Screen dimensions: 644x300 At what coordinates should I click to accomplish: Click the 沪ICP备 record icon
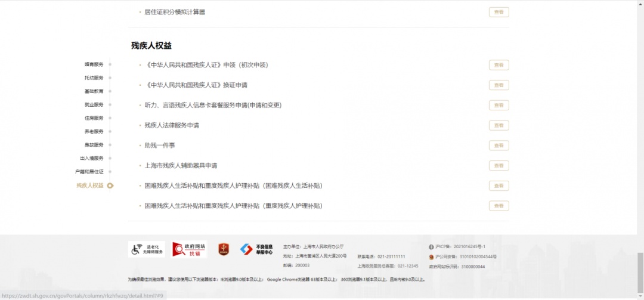pyautogui.click(x=431, y=247)
